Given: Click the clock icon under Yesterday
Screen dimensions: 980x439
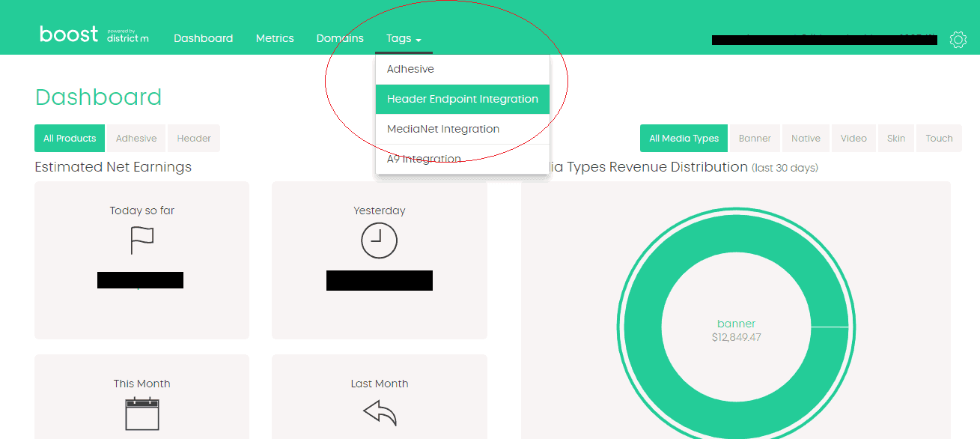Looking at the screenshot, I should click(x=379, y=240).
